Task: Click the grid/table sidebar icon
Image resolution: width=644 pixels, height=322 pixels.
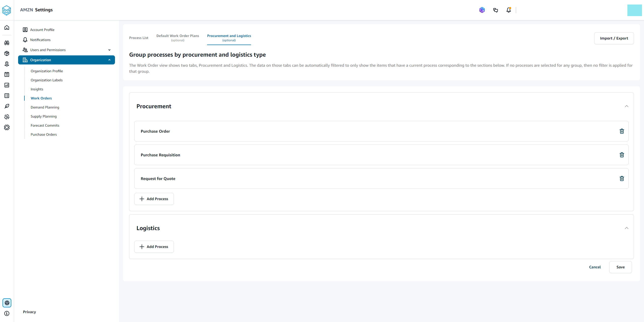Action: (x=7, y=95)
